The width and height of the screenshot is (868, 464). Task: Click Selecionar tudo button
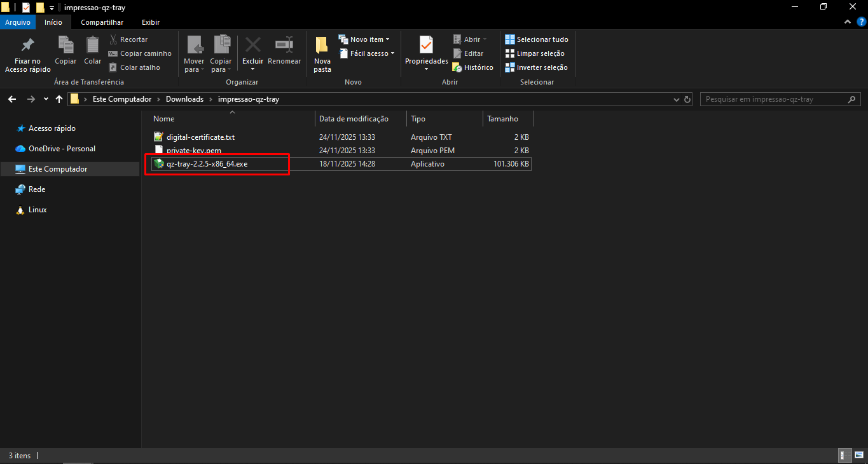536,39
